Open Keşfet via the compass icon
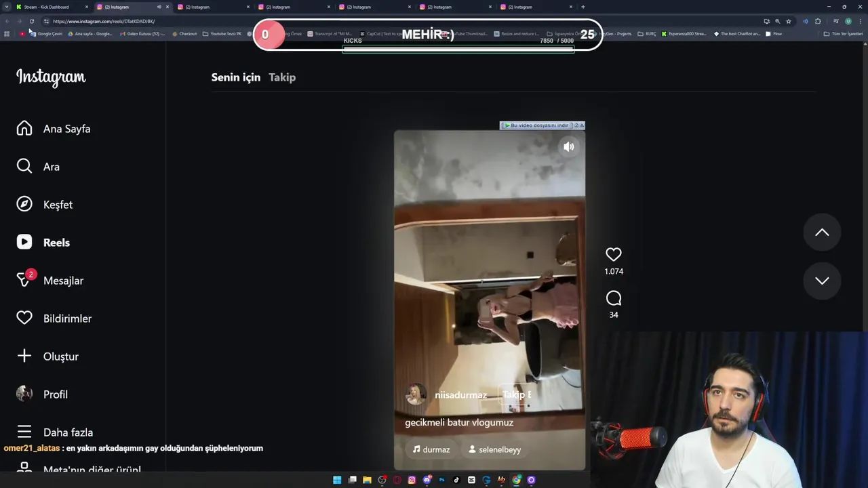Image resolution: width=868 pixels, height=488 pixels. tap(24, 205)
